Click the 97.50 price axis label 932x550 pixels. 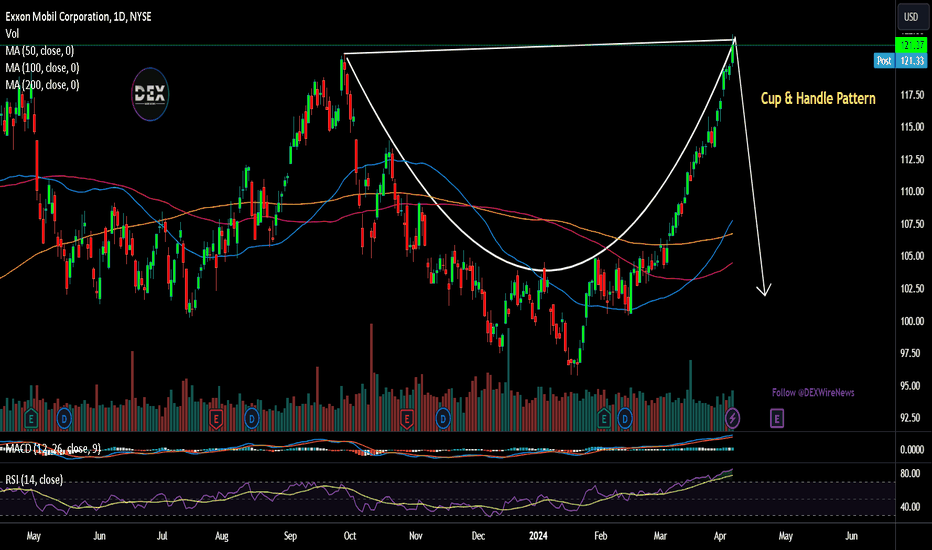coord(912,354)
